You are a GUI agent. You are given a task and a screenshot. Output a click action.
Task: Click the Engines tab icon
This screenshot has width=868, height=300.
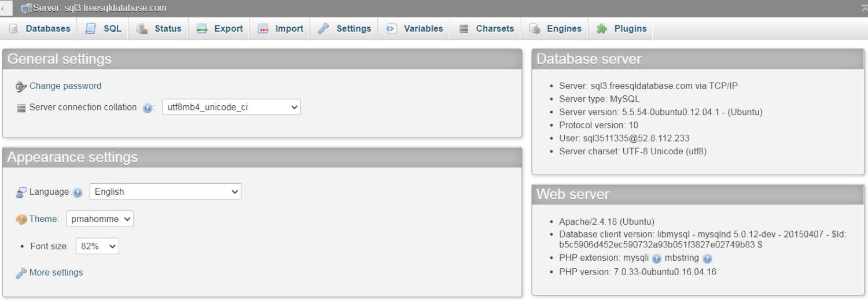pos(535,28)
